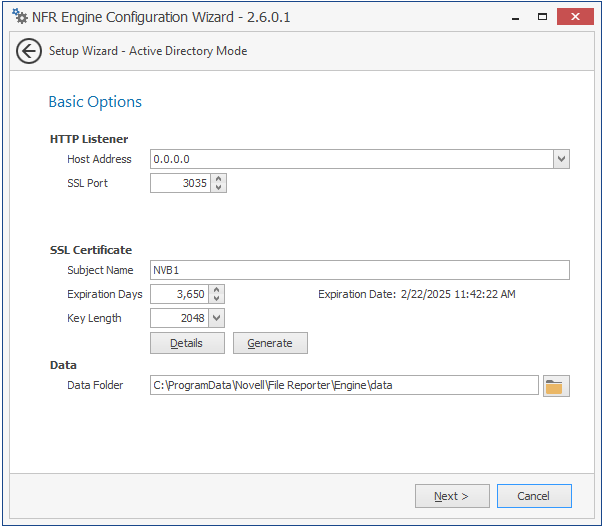Click the Expiration Days field
Image resolution: width=604 pixels, height=528 pixels.
(x=180, y=294)
